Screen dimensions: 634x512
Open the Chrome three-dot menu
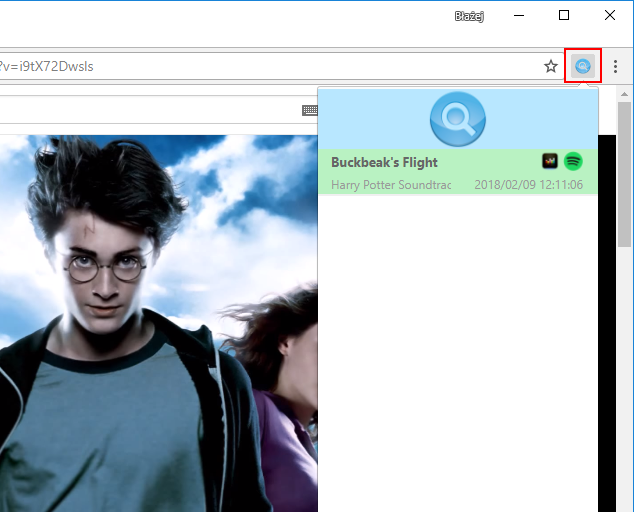tap(615, 66)
